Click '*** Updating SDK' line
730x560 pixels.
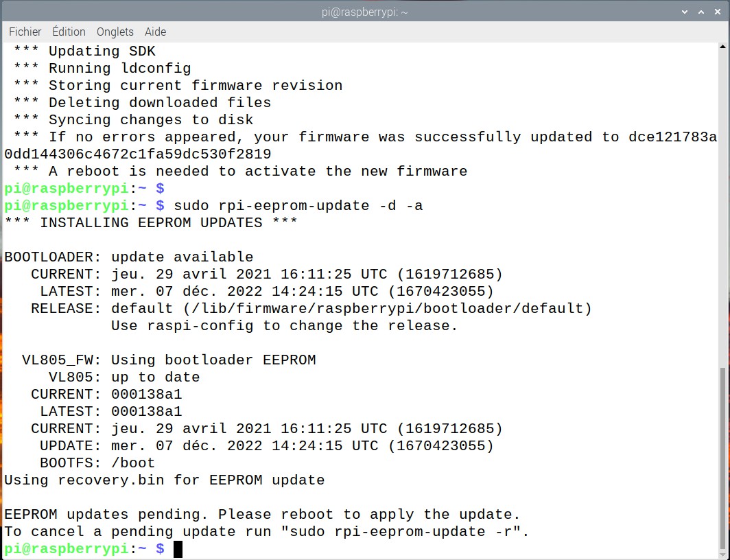tap(84, 51)
